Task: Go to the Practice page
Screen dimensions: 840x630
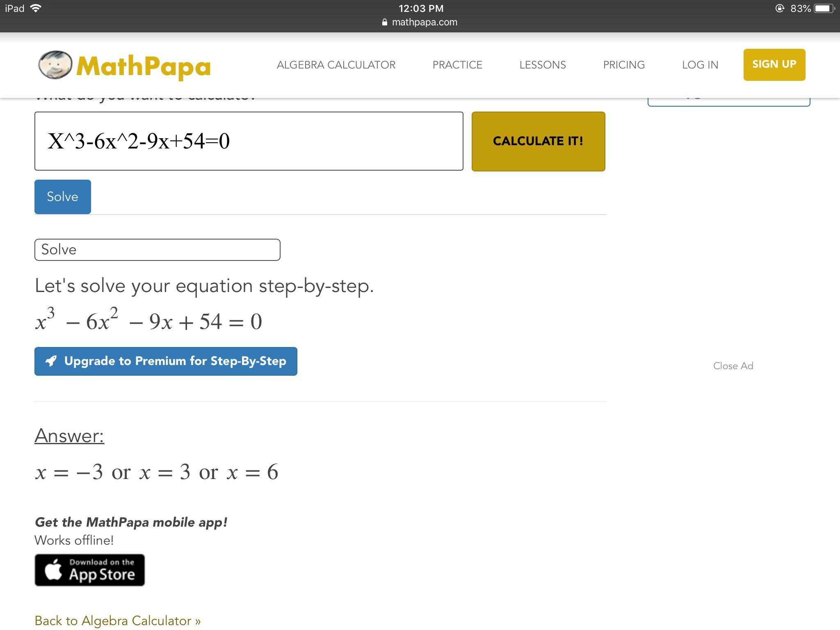Action: tap(457, 65)
